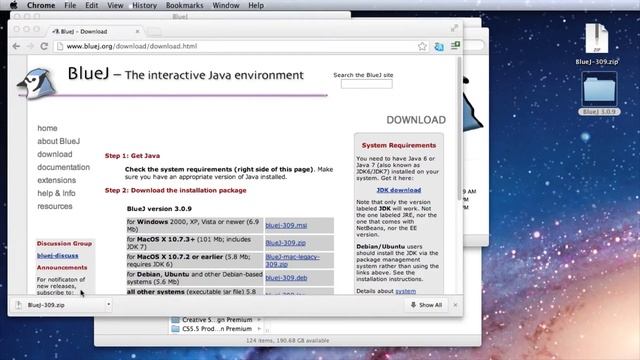Click the blue extension icon in toolbar
Viewport: 640px width, 360px height.
439,47
